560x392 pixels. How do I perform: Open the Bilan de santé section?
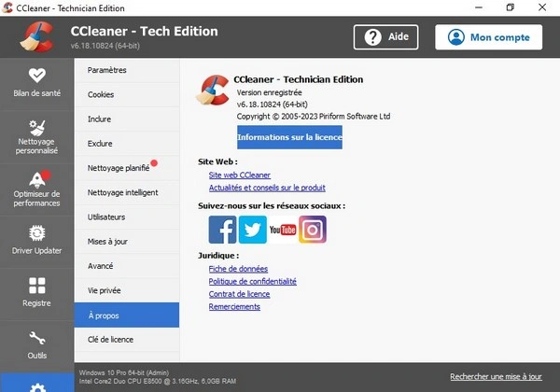coord(36,83)
